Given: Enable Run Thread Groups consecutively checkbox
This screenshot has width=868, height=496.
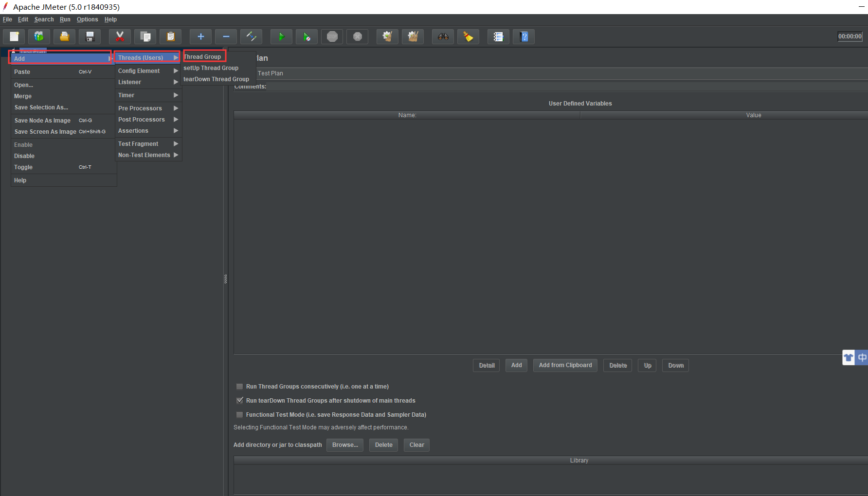Looking at the screenshot, I should [239, 387].
